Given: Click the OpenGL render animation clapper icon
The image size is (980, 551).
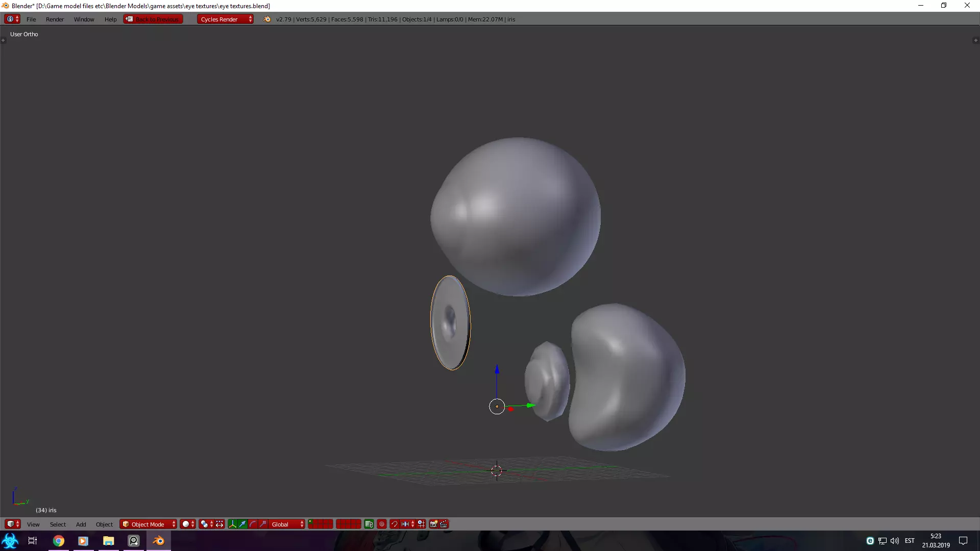Looking at the screenshot, I should (x=444, y=524).
